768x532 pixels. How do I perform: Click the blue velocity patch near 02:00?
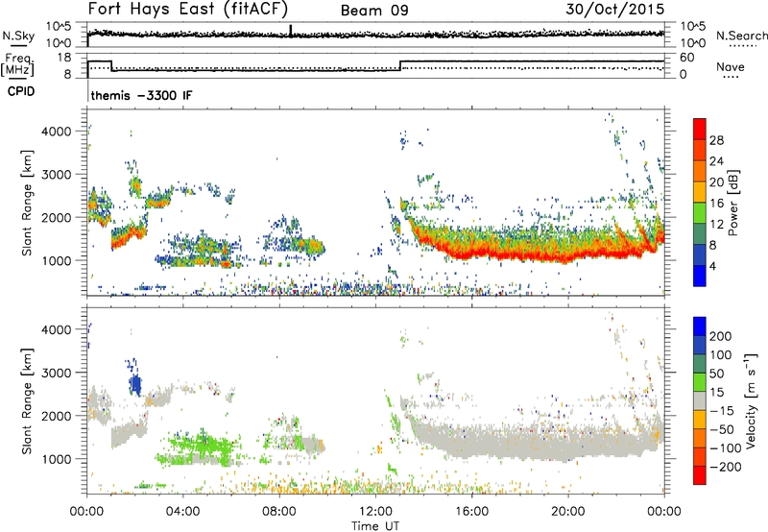click(135, 384)
